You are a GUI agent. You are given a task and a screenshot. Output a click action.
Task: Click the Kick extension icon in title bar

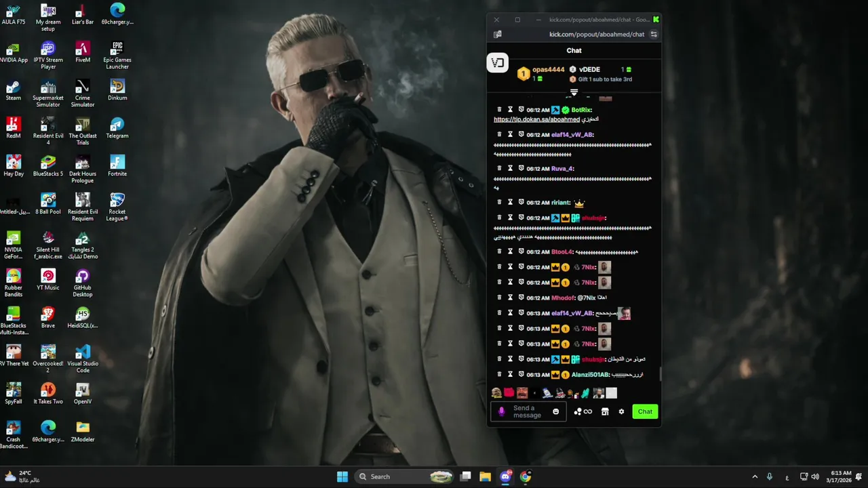coord(656,20)
